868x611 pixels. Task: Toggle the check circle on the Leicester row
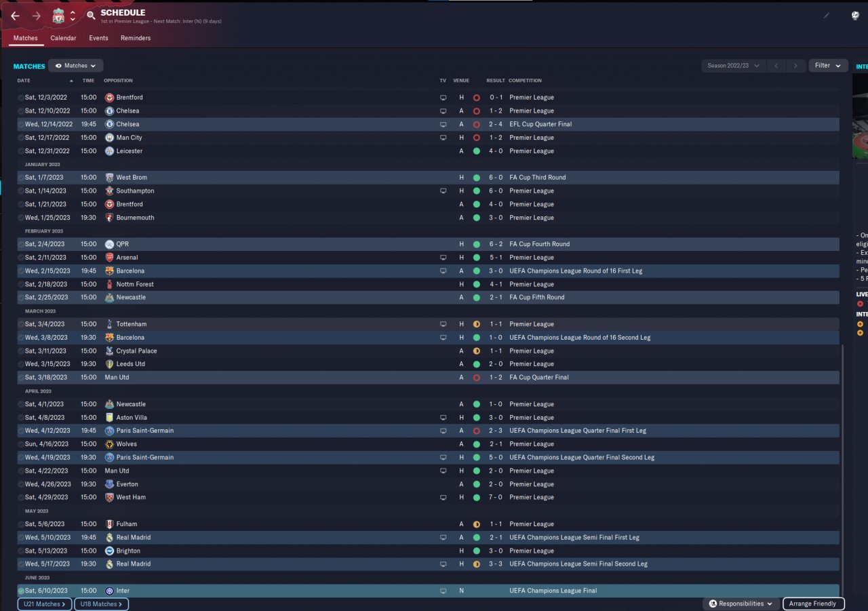(x=21, y=151)
